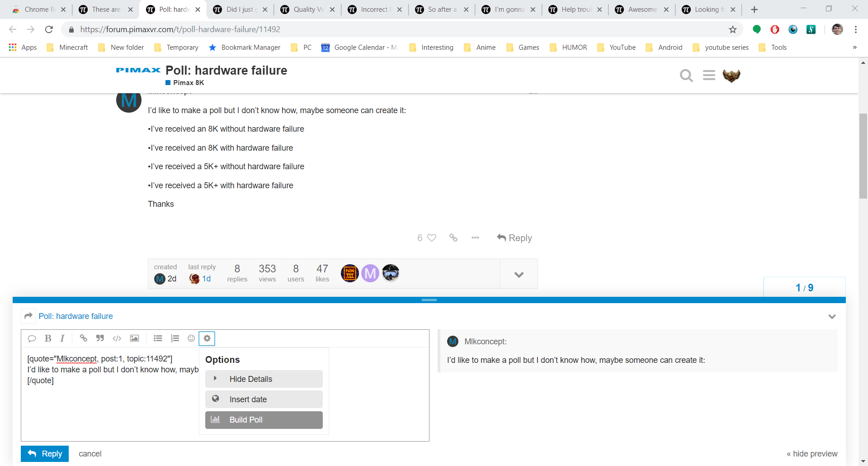Open the image upload dialog
Viewport: 868px width, 466px height.
click(134, 338)
